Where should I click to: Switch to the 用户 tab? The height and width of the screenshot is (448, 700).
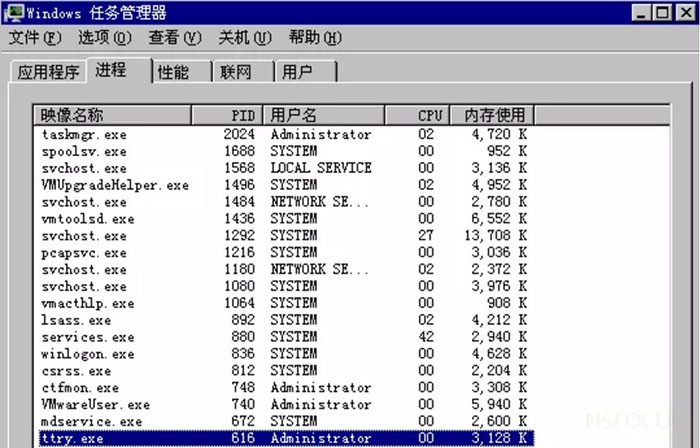coord(306,72)
